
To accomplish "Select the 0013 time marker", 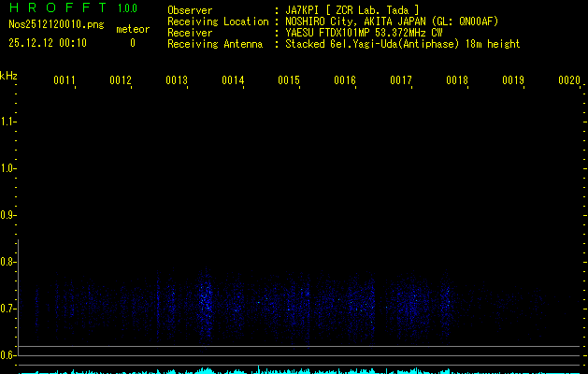I will [177, 81].
